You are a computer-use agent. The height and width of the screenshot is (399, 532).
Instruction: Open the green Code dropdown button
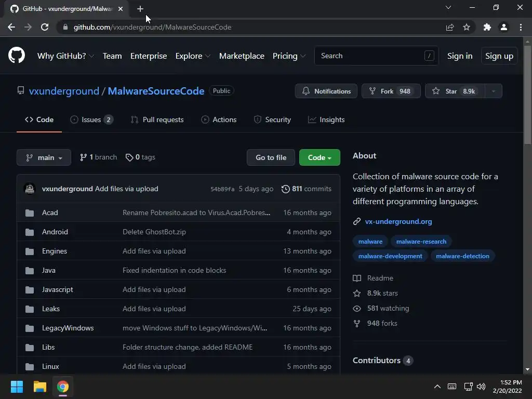[320, 157]
